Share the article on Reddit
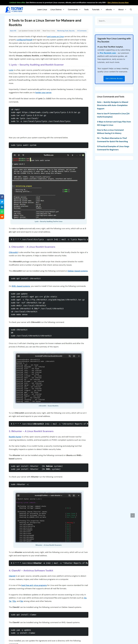138x644 pixels. click(2, 216)
